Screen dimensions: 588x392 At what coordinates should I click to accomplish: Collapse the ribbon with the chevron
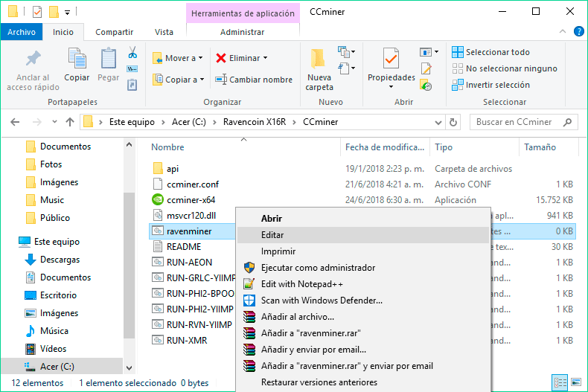pos(563,31)
